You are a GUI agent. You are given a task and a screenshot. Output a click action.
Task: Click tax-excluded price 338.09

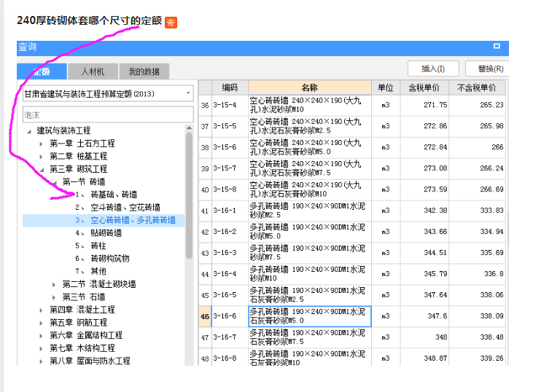click(x=491, y=316)
